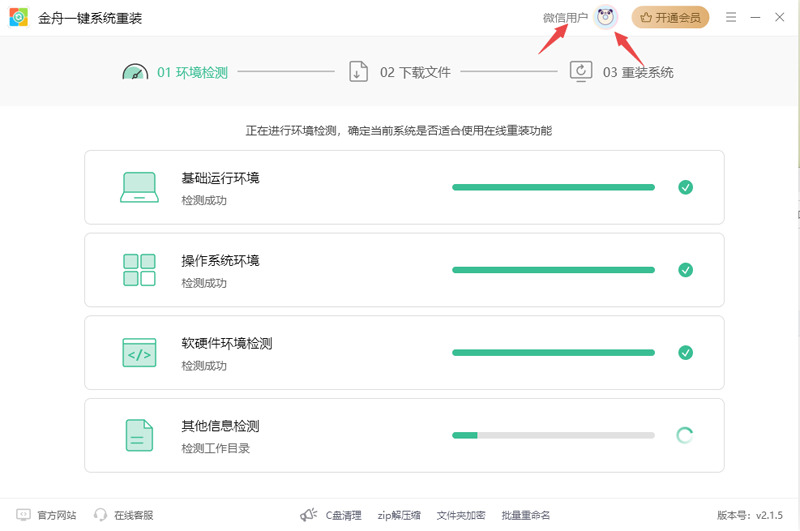
Task: Open the 文件夹加密 link
Action: pos(461,515)
